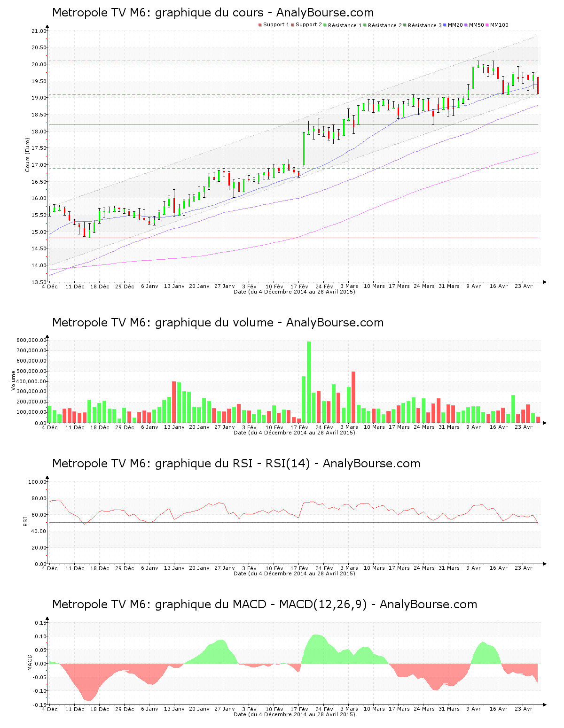Viewport: 564px width, 728px height.
Task: Click the Support 1 red legend swatch
Action: [x=260, y=25]
